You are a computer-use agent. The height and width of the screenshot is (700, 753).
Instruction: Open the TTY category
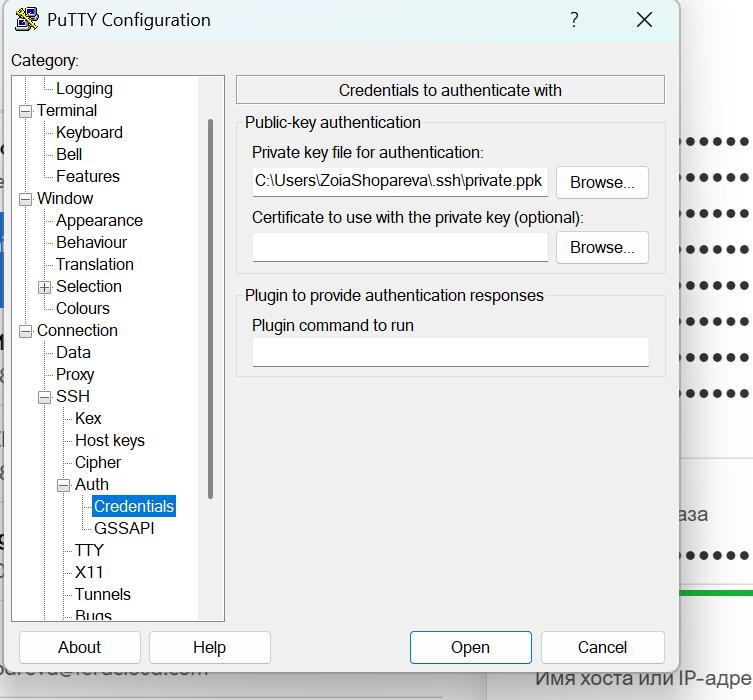[89, 550]
